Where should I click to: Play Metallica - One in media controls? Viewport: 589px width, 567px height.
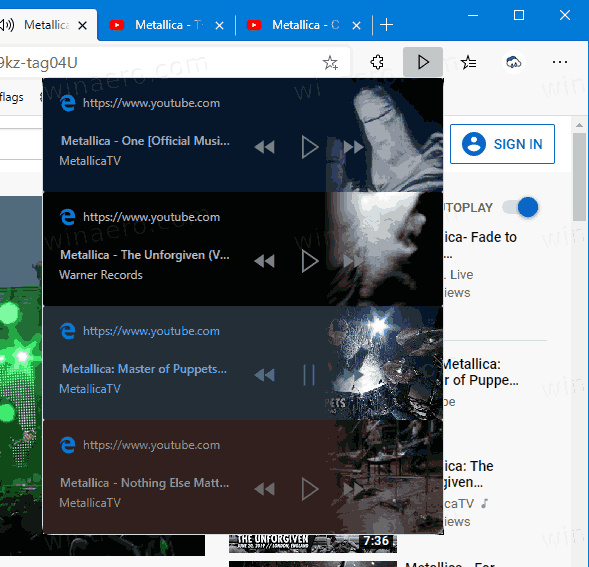pyautogui.click(x=310, y=147)
